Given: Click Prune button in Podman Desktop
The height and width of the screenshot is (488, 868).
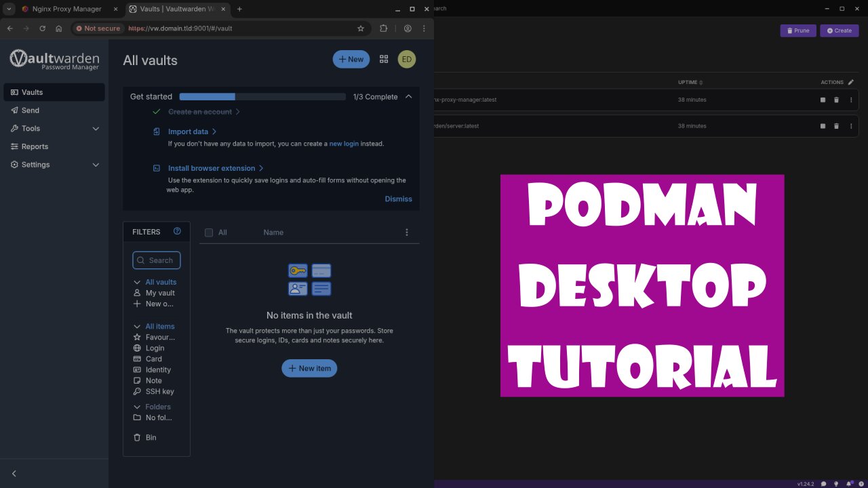Looking at the screenshot, I should (798, 30).
